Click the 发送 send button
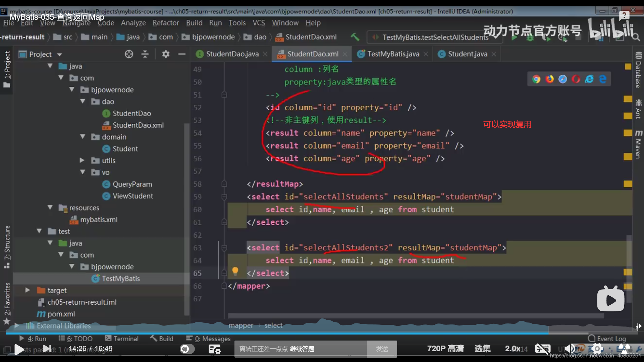The image size is (644, 362). [382, 349]
